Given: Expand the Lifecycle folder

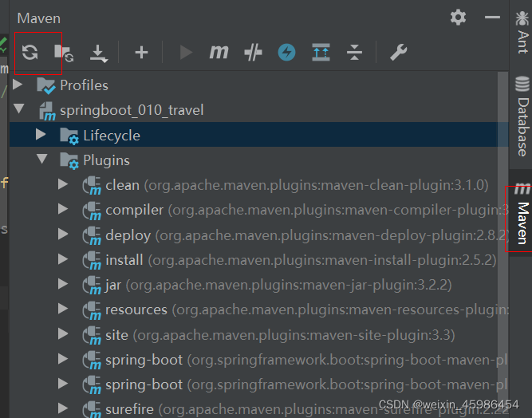Looking at the screenshot, I should (41, 134).
